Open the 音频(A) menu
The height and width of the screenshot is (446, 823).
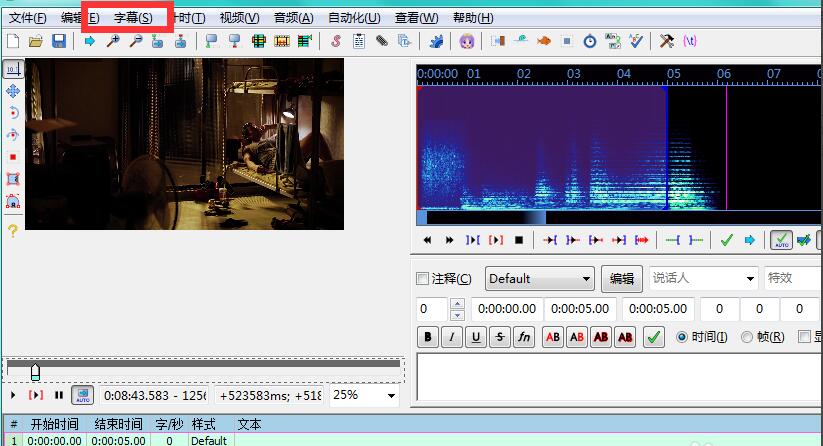(293, 18)
